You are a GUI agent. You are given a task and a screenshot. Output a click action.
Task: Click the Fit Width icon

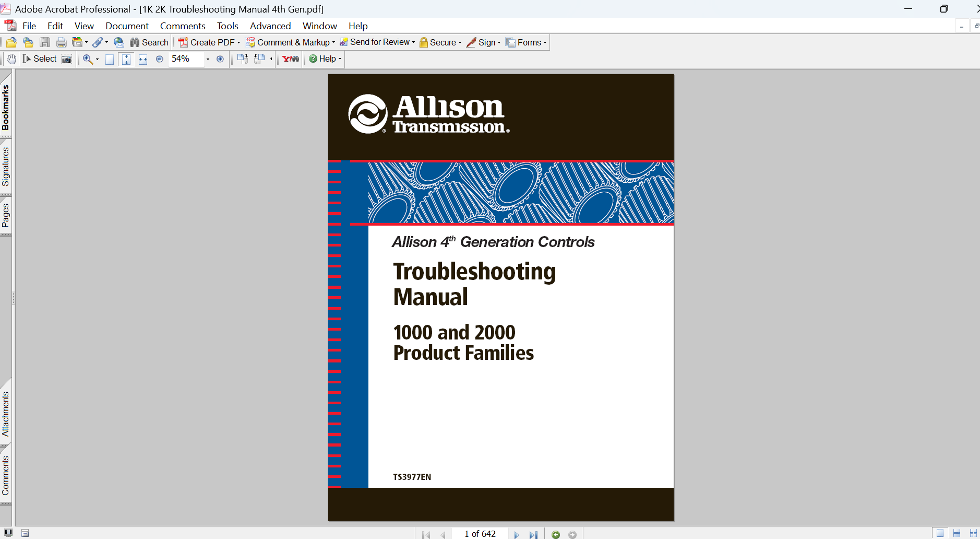(143, 59)
